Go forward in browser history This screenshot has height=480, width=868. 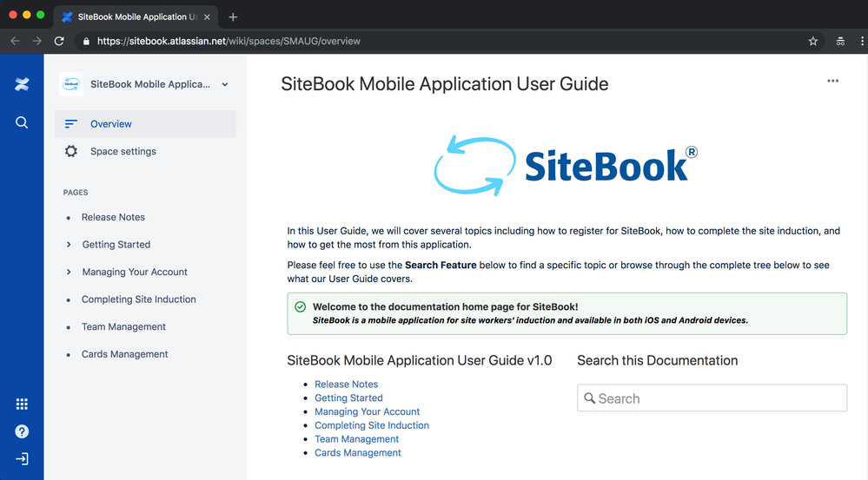pyautogui.click(x=37, y=41)
